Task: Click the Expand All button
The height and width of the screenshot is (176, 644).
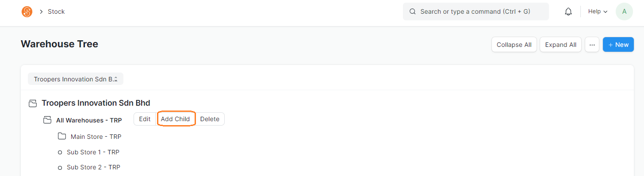Action: pyautogui.click(x=560, y=45)
